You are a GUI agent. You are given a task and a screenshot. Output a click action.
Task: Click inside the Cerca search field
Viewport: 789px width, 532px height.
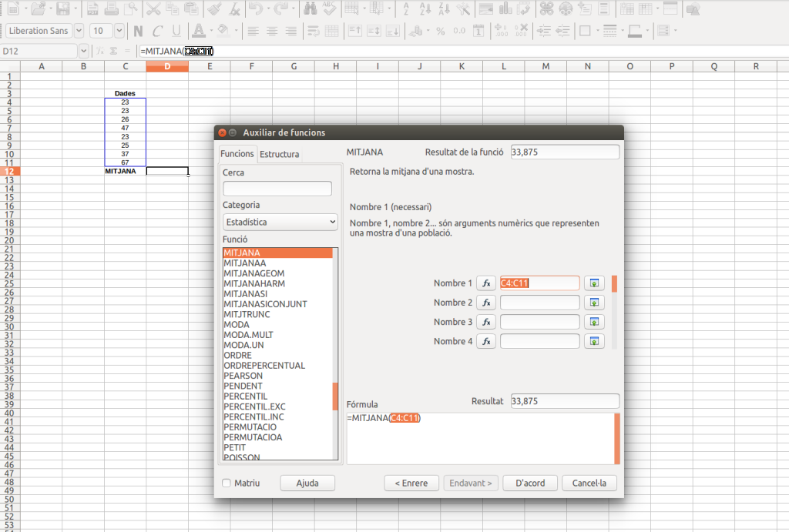click(x=277, y=189)
